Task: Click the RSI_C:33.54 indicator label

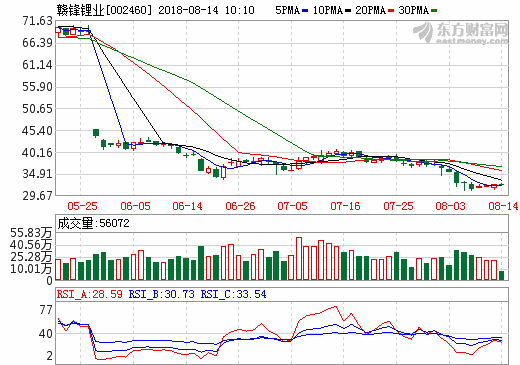Action: pyautogui.click(x=233, y=294)
